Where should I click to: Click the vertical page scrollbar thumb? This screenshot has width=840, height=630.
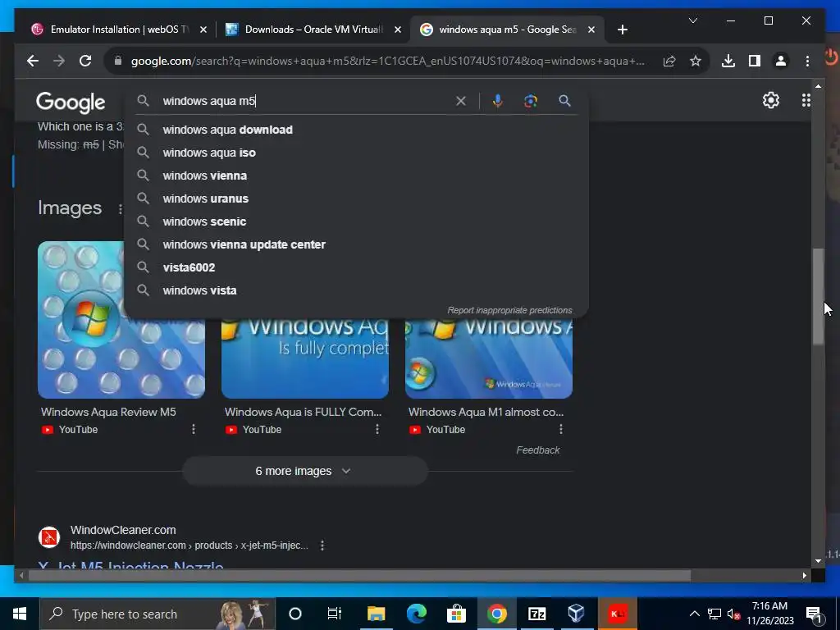coord(818,296)
